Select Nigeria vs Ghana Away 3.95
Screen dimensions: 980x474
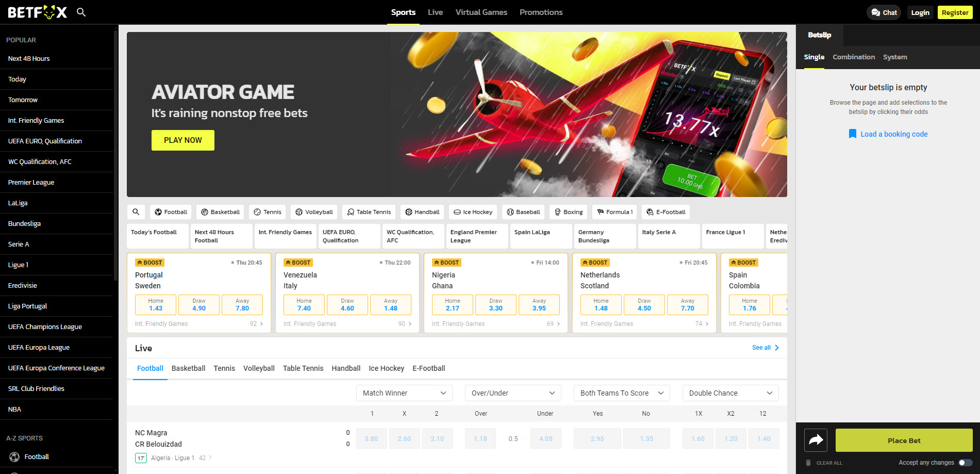539,305
